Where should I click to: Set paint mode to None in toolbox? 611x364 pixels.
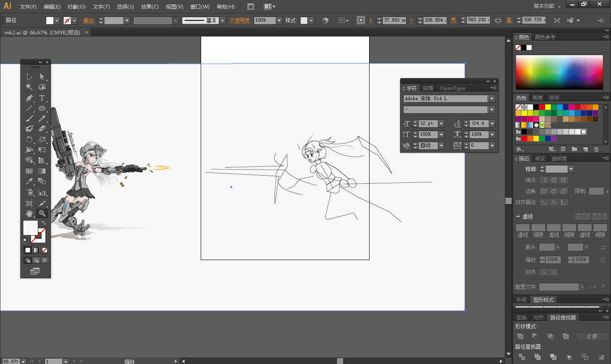[x=45, y=250]
